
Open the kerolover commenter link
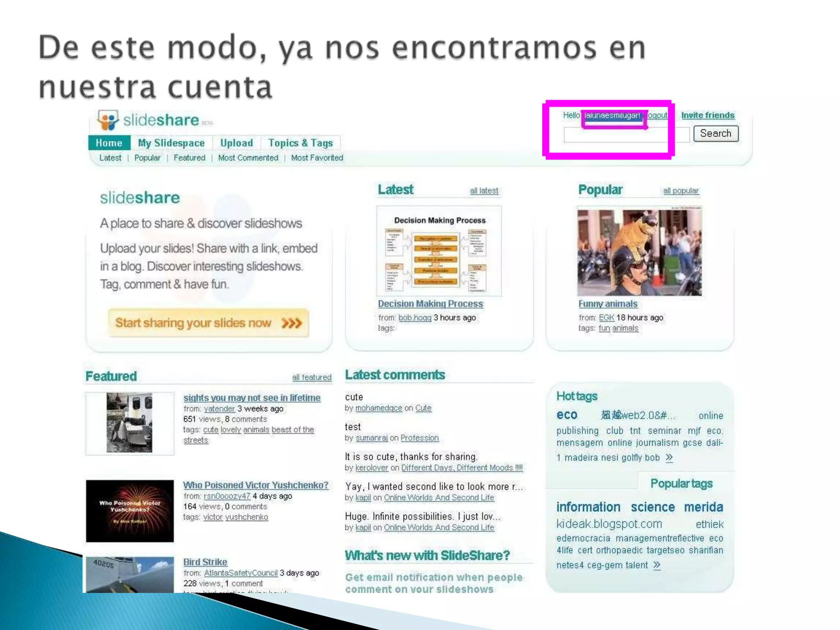pos(372,468)
